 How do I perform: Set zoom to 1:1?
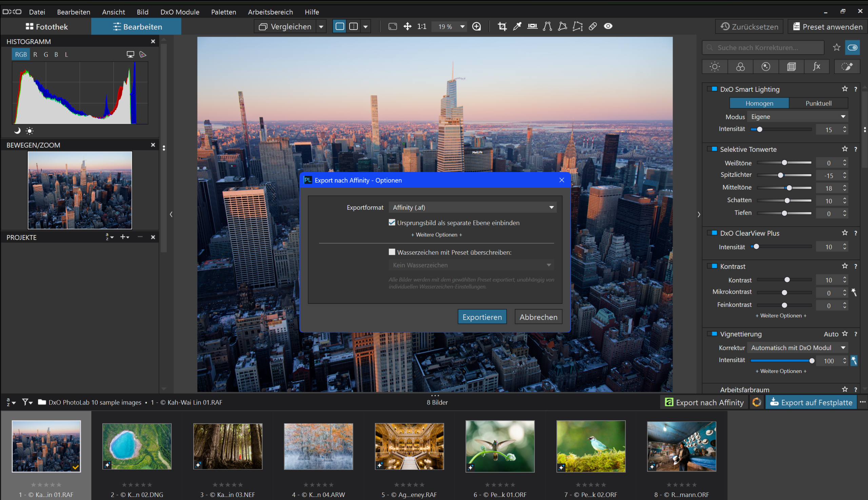click(x=422, y=26)
